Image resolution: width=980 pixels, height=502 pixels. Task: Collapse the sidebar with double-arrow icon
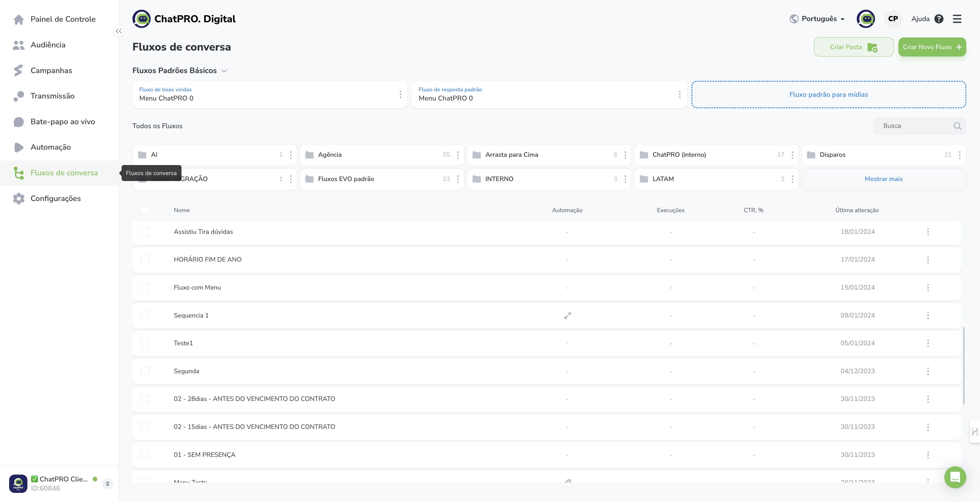tap(119, 31)
